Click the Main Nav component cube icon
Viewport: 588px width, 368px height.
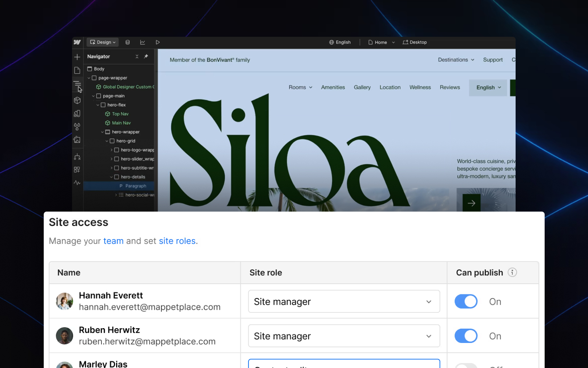[108, 123]
